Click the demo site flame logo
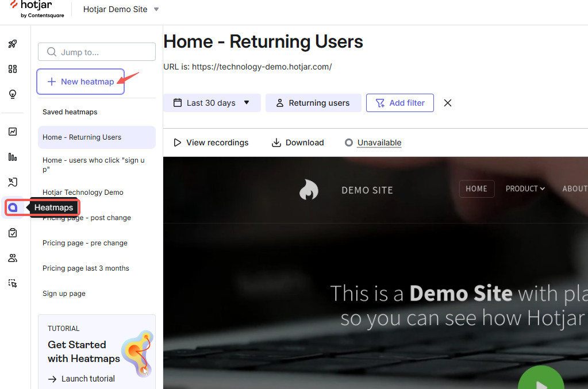 point(309,189)
